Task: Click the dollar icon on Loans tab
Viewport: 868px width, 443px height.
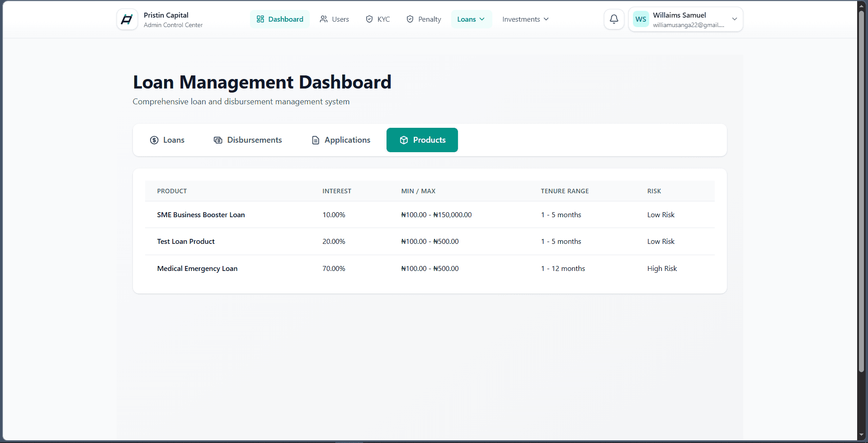Action: coord(154,140)
